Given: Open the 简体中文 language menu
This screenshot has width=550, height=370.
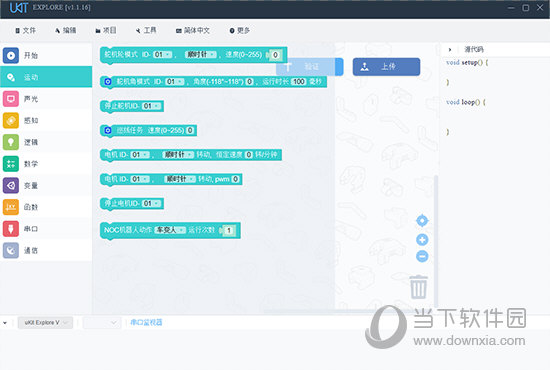Looking at the screenshot, I should point(193,31).
